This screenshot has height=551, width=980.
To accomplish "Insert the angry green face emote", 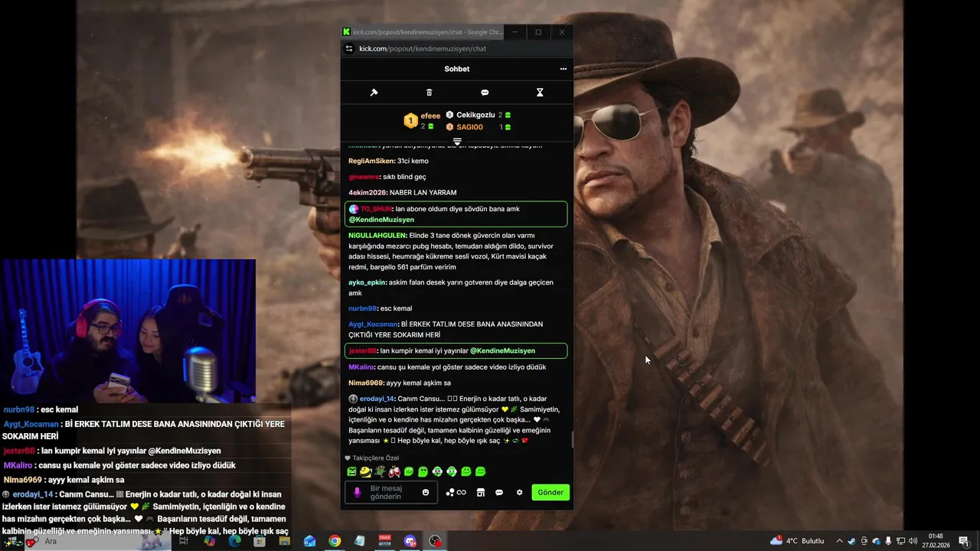I will click(351, 471).
